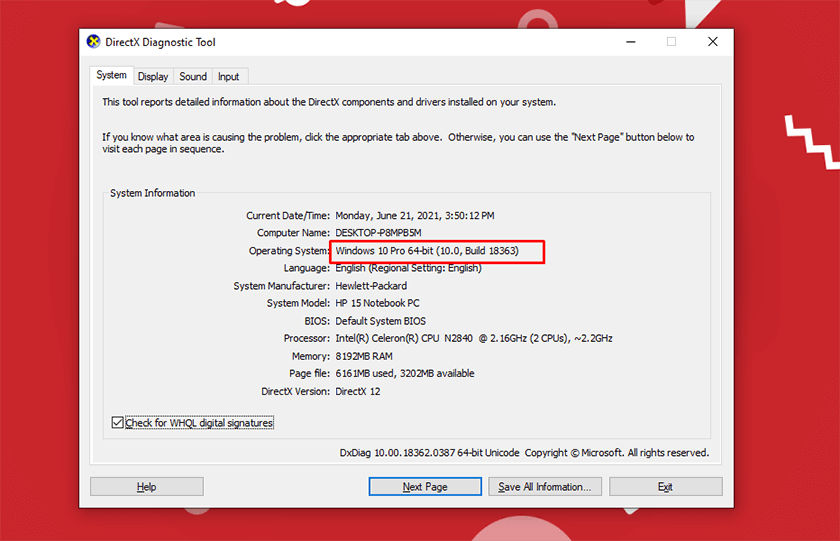Open the Display tab
Screen dimensions: 840x541
(x=153, y=77)
